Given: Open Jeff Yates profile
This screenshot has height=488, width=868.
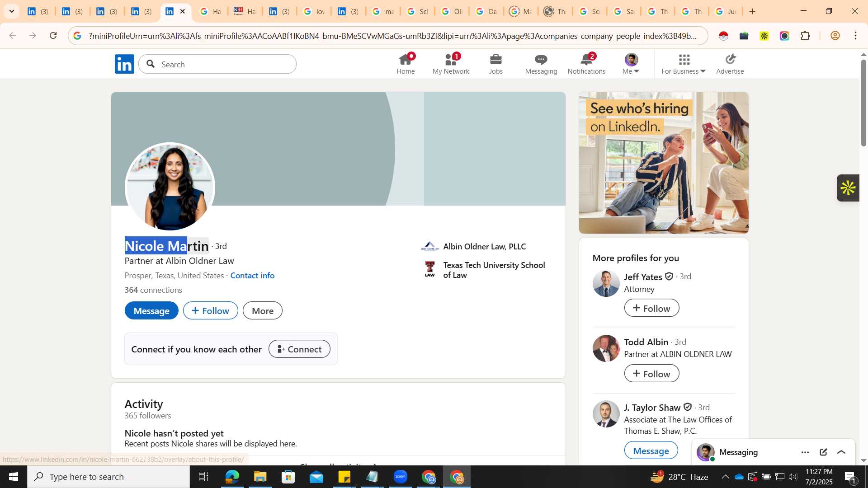Looking at the screenshot, I should 643,277.
